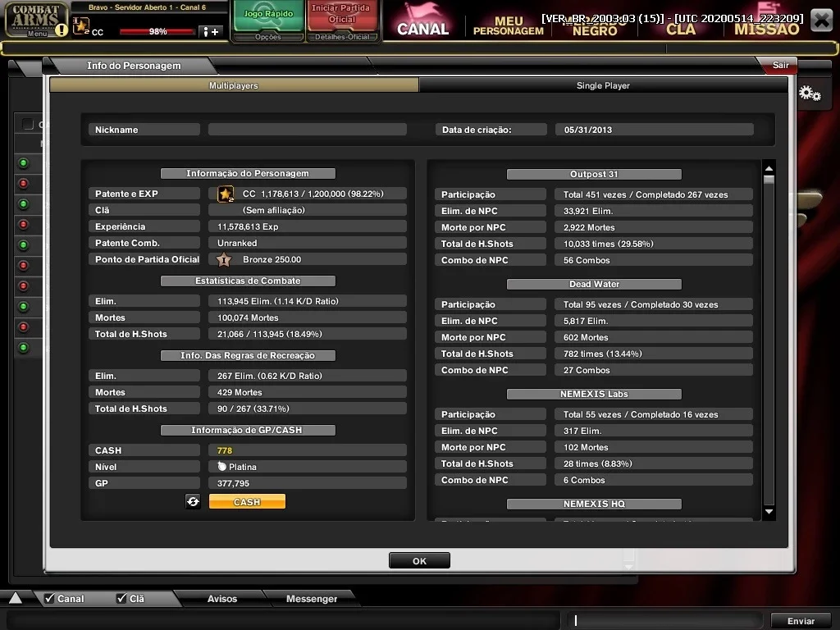
Task: Select '113,945 Elim. (1.14 K/D Ratio)' value
Action: click(277, 302)
